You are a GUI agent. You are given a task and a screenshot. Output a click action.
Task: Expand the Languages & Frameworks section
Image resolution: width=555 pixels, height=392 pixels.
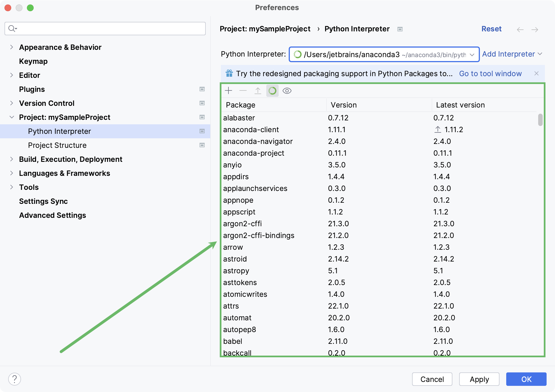[11, 173]
